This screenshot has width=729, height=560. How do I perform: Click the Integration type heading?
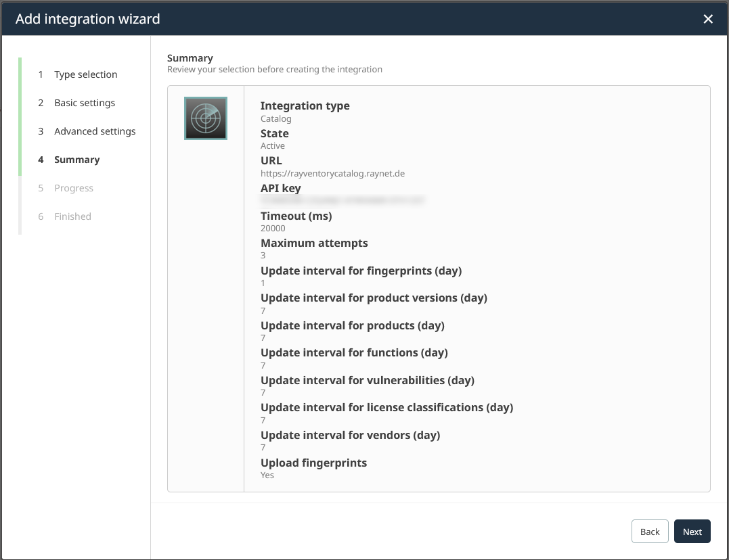[305, 106]
